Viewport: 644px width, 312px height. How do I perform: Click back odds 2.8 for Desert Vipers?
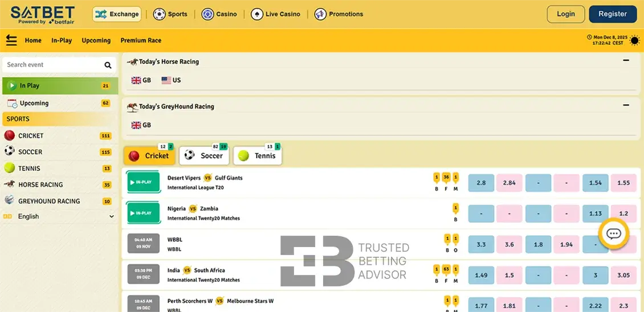tap(481, 183)
